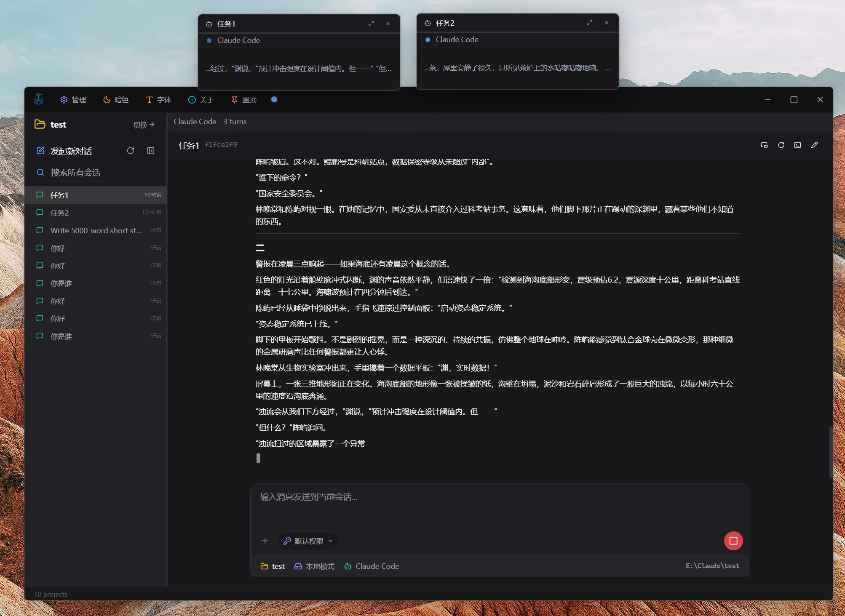This screenshot has width=845, height=616.
Task: Click the chat icon beside 任务2 in sidebar
Action: (x=40, y=213)
